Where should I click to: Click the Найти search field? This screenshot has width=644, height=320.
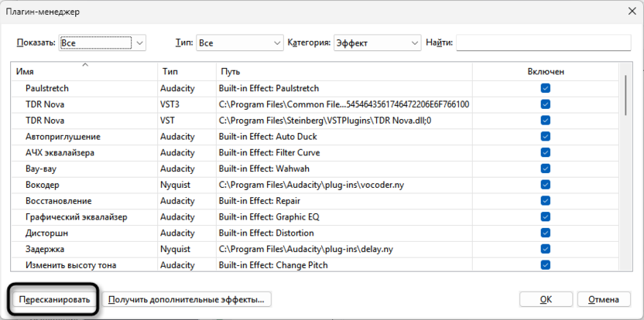543,43
